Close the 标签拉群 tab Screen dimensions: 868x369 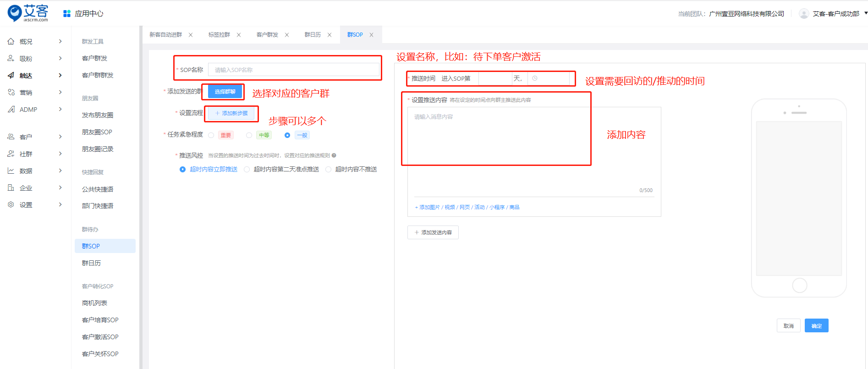239,35
